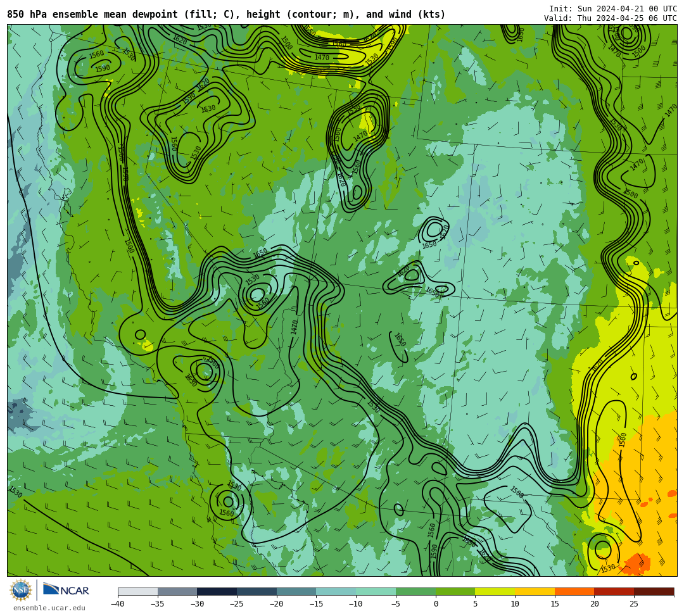The image size is (684, 616).
Task: Click the 15 colorbar tick label
Action: click(555, 604)
